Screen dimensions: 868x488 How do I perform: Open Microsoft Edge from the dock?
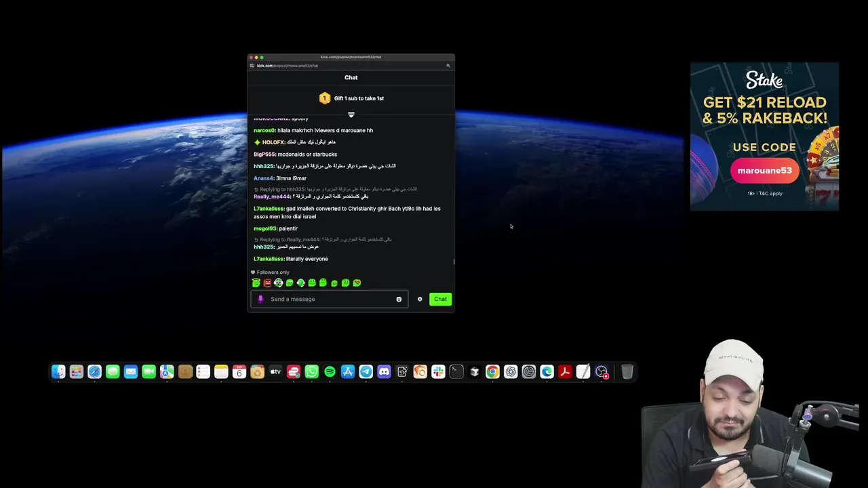coord(547,371)
